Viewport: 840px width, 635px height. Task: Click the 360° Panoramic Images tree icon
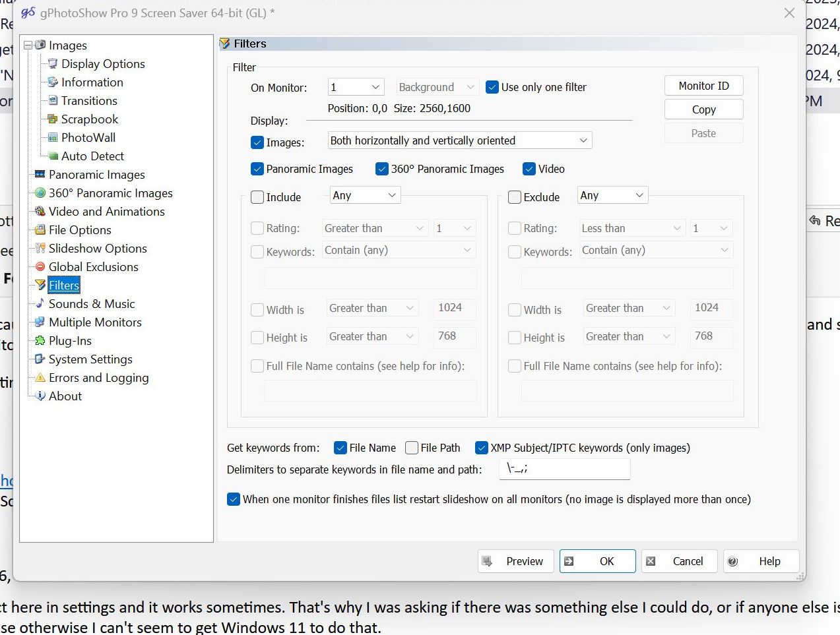click(x=40, y=193)
